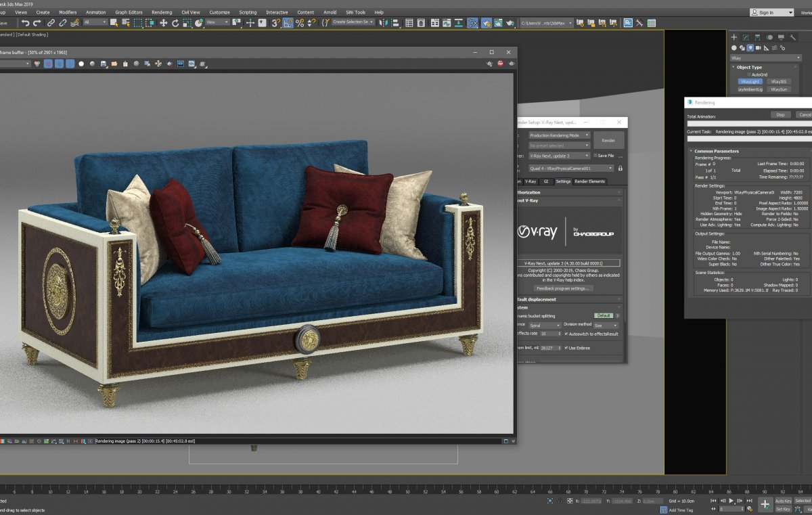Toggle the Auto Key button
The width and height of the screenshot is (812, 515).
coord(784,501)
